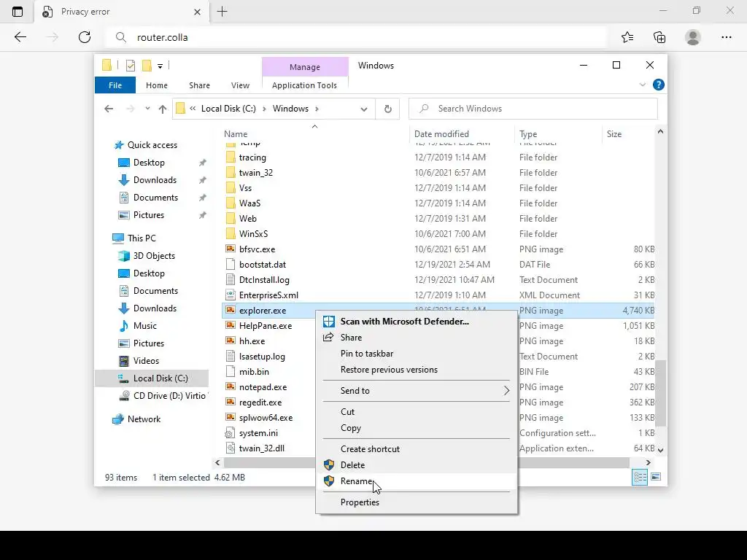Click the chevron after Local Disk (C:) in path
This screenshot has height=560, width=747.
264,109
